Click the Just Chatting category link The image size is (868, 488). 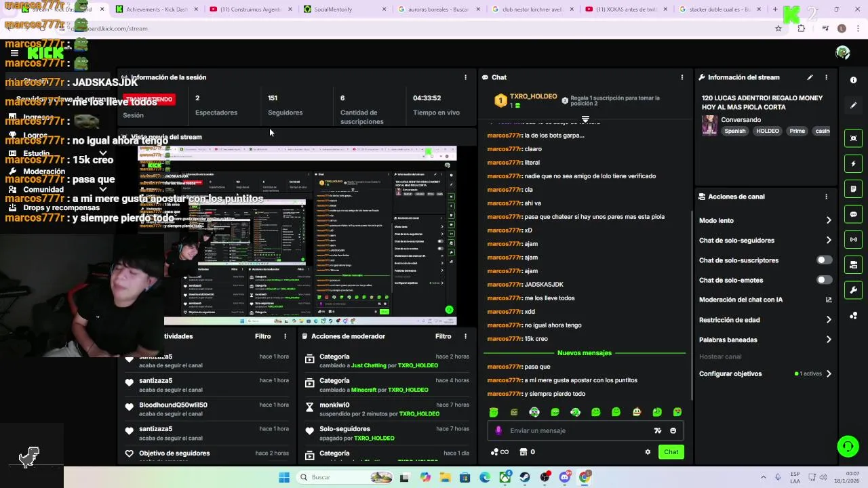[368, 365]
